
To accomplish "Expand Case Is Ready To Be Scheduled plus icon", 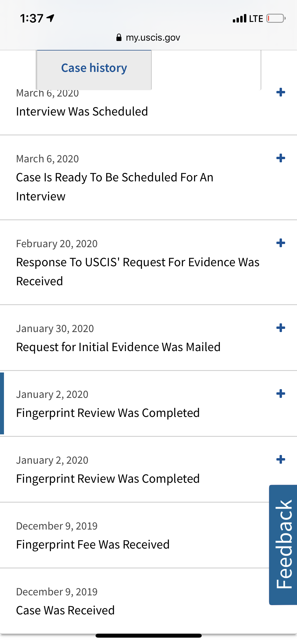I will pyautogui.click(x=281, y=158).
